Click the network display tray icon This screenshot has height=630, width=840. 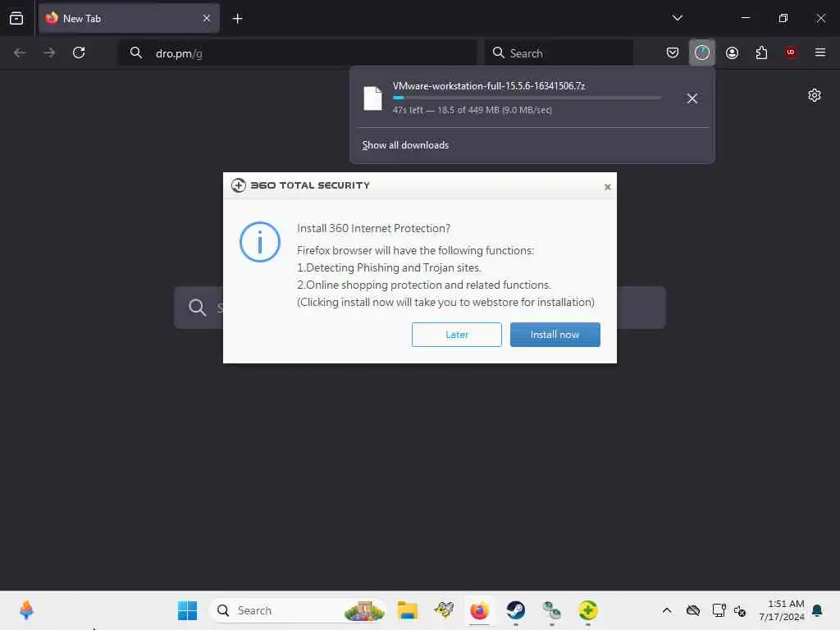click(719, 610)
